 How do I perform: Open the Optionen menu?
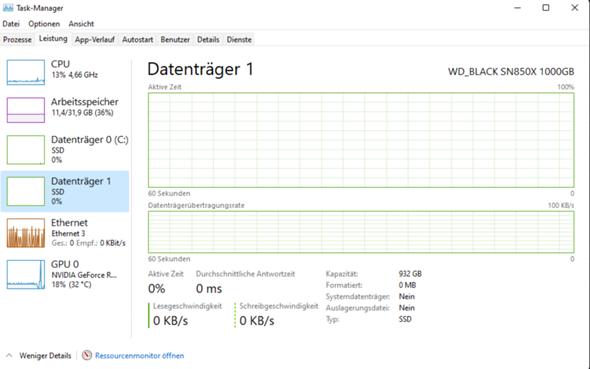coord(44,24)
